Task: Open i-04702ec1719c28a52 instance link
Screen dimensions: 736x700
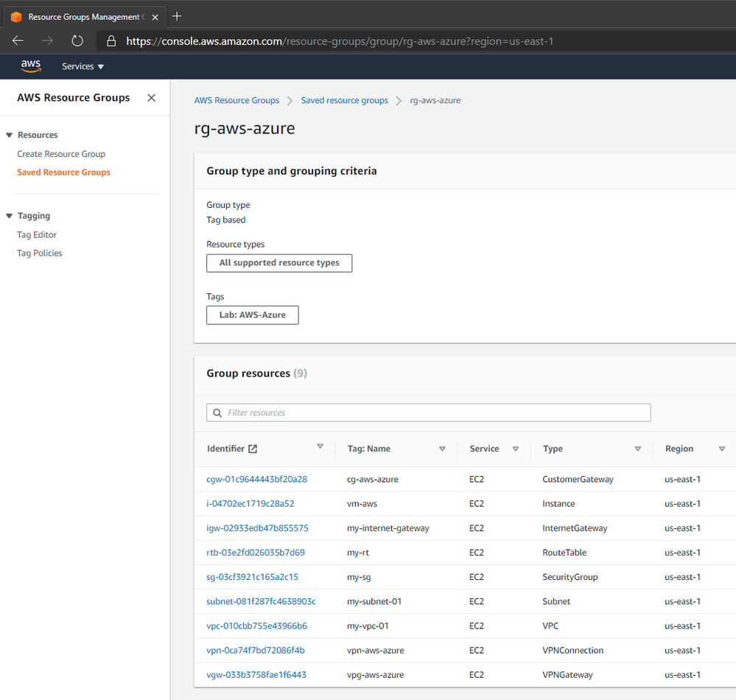Action: [x=250, y=504]
